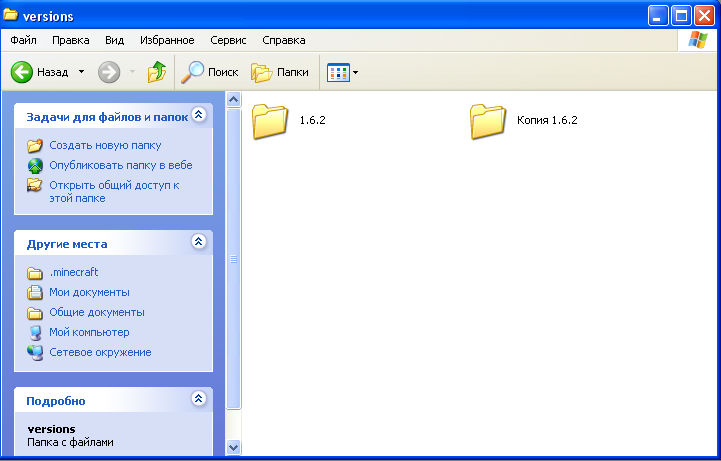
Task: Select the Копия 1.6.2 folder icon
Action: tap(487, 121)
